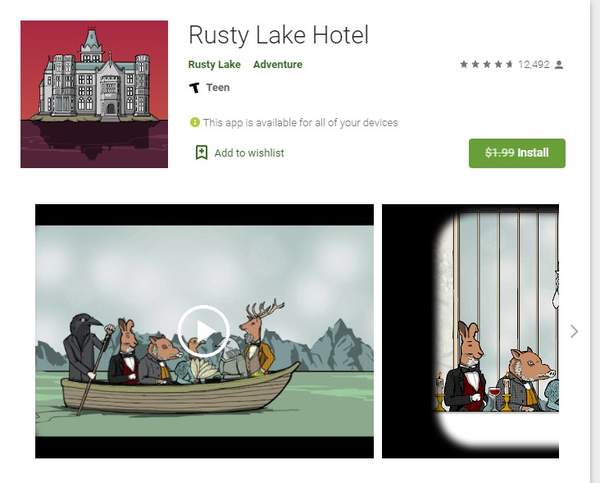Viewport: 600px width, 483px height.
Task: Click the green info icon about device availability
Action: click(x=195, y=122)
